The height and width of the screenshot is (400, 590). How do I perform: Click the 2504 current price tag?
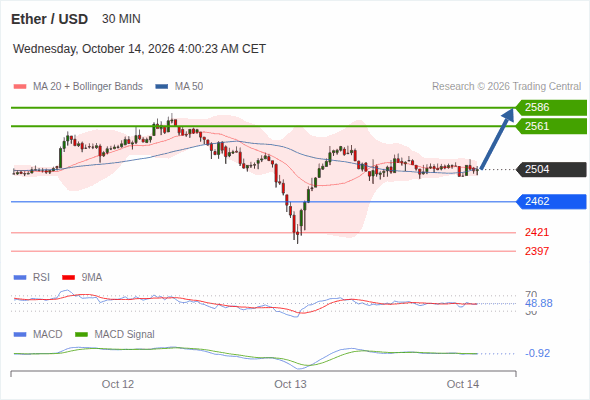pos(551,169)
